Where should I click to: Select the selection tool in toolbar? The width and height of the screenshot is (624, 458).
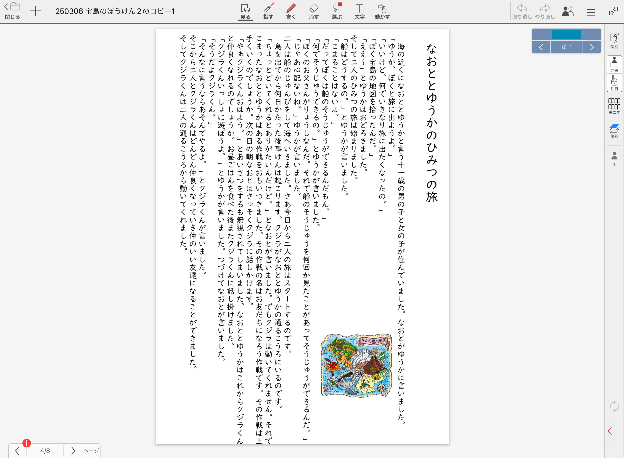tap(246, 11)
